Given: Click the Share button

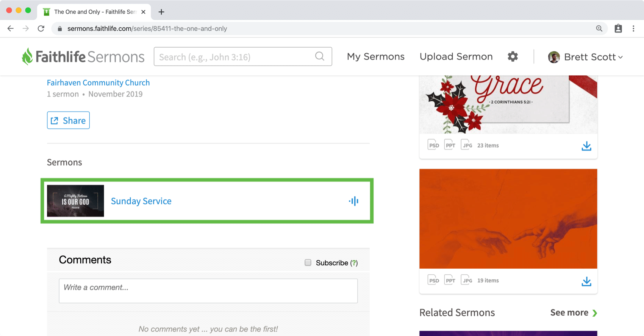Looking at the screenshot, I should (x=68, y=120).
